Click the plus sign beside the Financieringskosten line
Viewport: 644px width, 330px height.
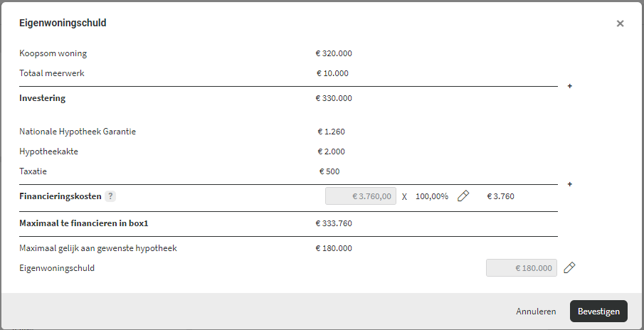click(569, 184)
